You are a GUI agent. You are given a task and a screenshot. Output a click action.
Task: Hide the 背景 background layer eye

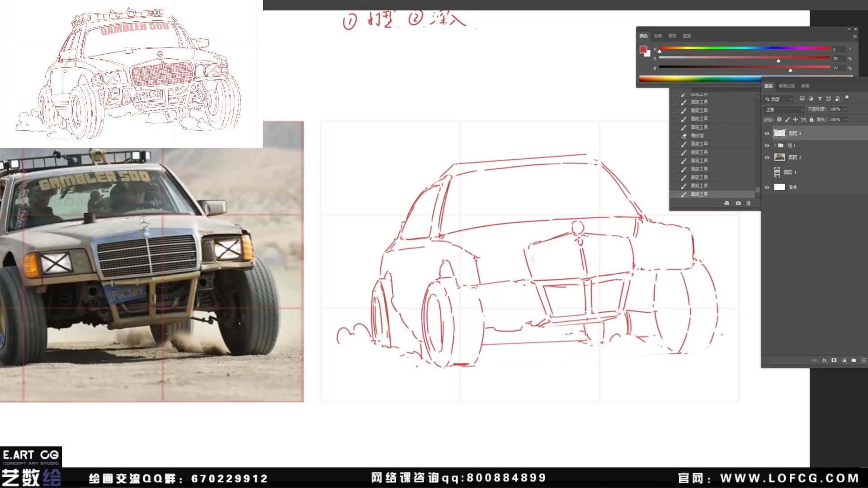click(x=767, y=187)
